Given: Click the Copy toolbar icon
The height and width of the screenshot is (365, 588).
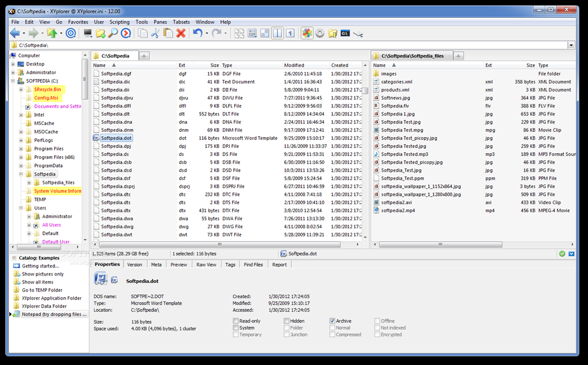Looking at the screenshot, I should (142, 33).
